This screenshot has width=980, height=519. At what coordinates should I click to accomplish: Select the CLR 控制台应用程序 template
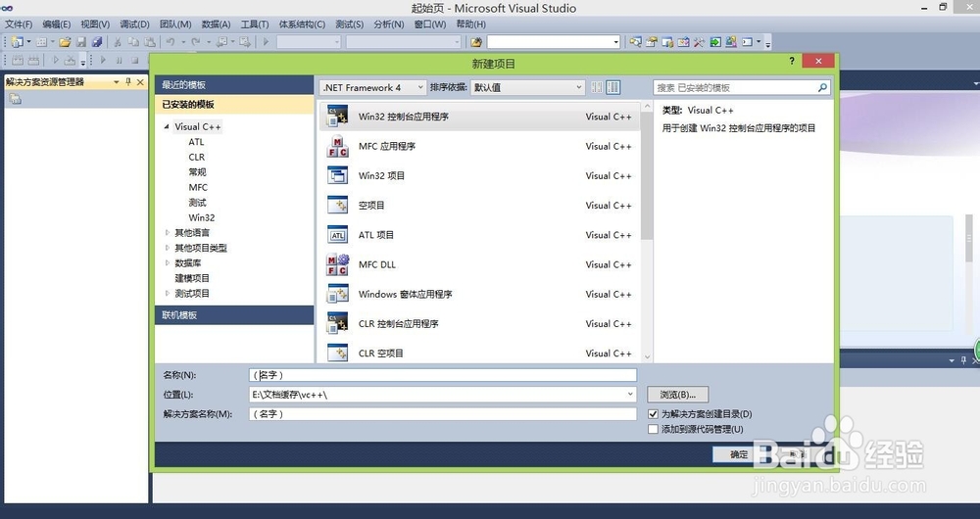[x=479, y=323]
